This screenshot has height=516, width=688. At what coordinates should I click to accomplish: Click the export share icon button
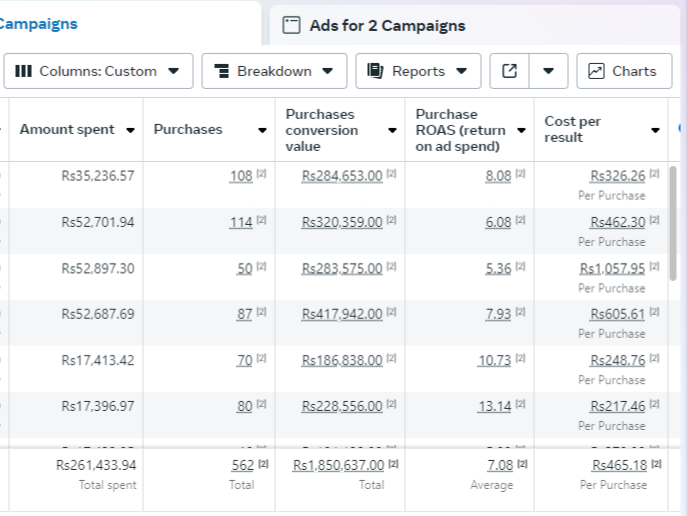(x=510, y=71)
